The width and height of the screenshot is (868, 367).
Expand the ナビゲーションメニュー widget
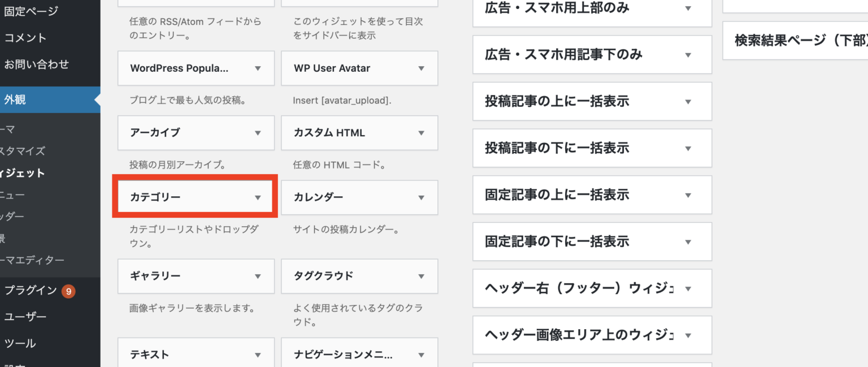359,354
